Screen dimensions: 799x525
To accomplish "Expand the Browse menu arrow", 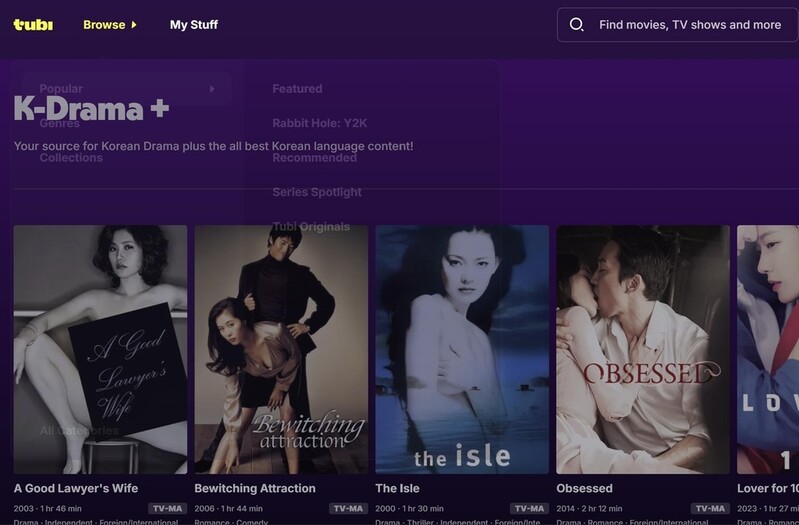I will coord(134,25).
